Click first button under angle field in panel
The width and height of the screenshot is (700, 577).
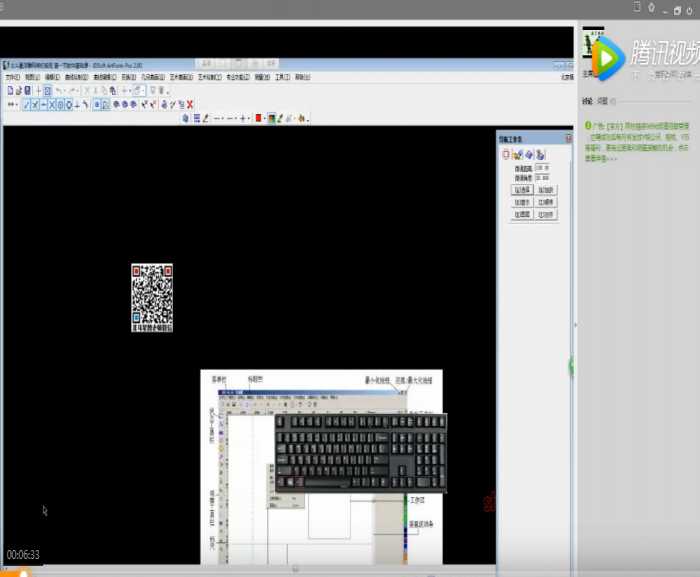[522, 188]
